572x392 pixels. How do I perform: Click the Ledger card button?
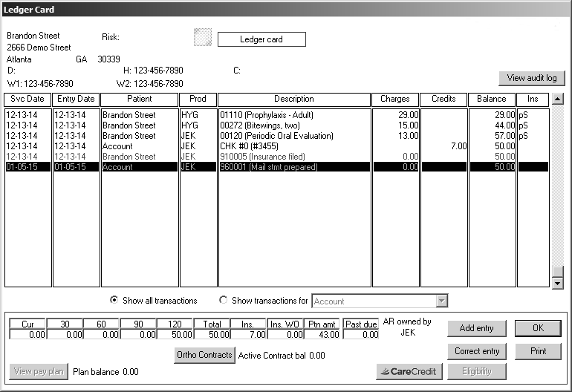(x=261, y=39)
